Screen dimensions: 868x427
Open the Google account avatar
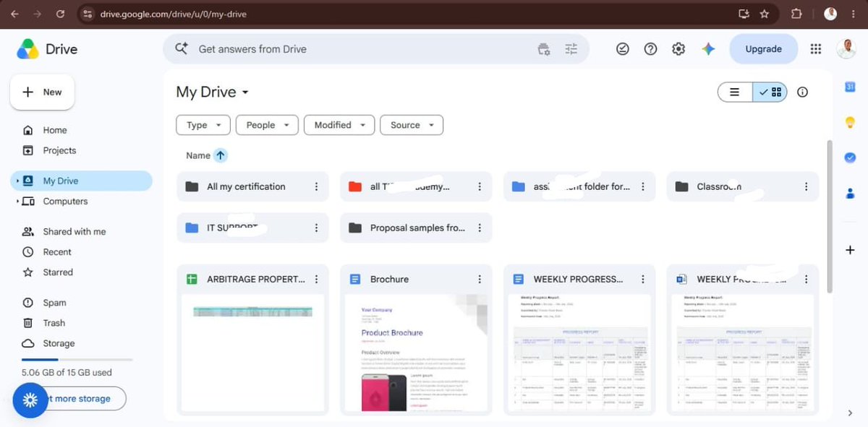point(848,49)
